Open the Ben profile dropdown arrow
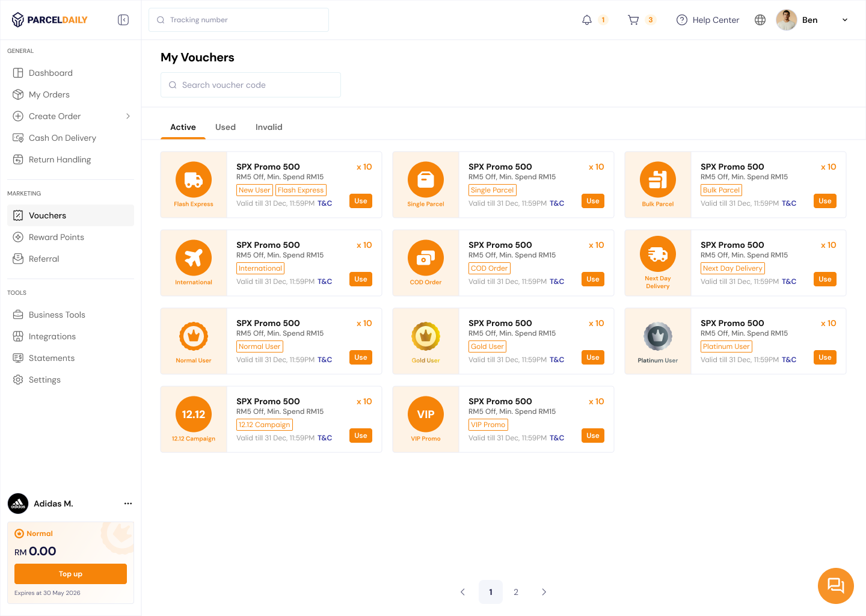Image resolution: width=866 pixels, height=616 pixels. [x=844, y=20]
